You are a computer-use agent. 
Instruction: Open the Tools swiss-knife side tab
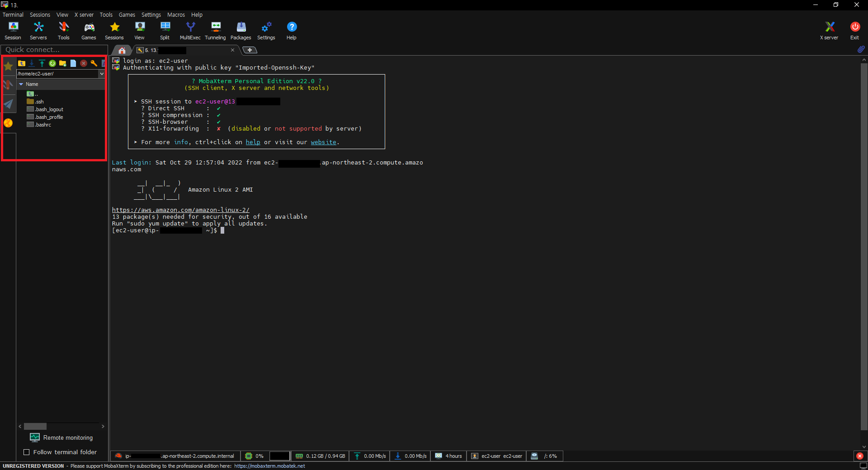[x=8, y=85]
